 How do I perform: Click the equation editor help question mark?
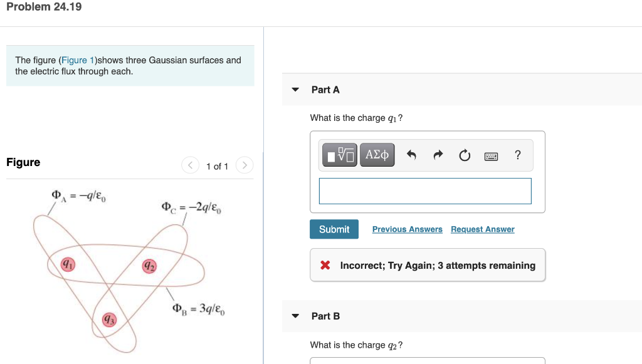pos(517,155)
